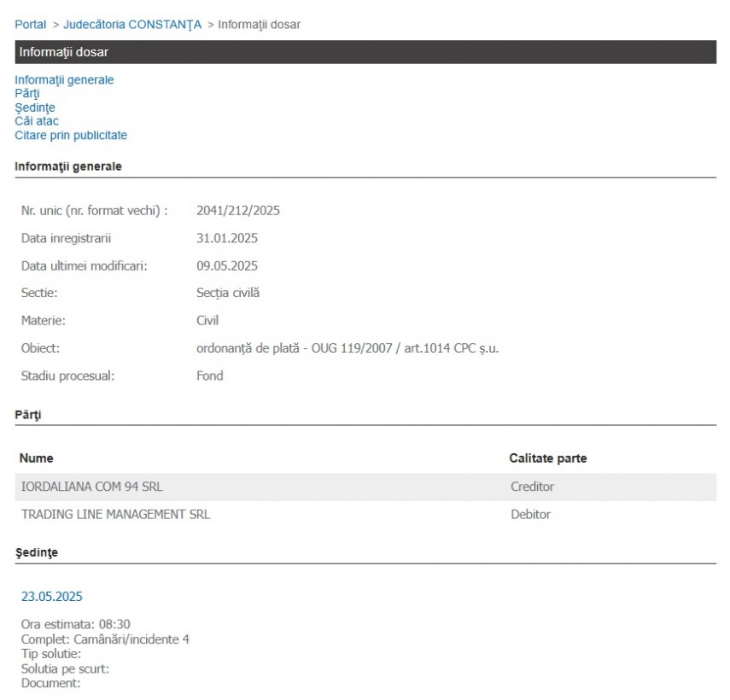Click the Informații dosar breadcrumb text
Image resolution: width=730 pixels, height=700 pixels.
(259, 24)
